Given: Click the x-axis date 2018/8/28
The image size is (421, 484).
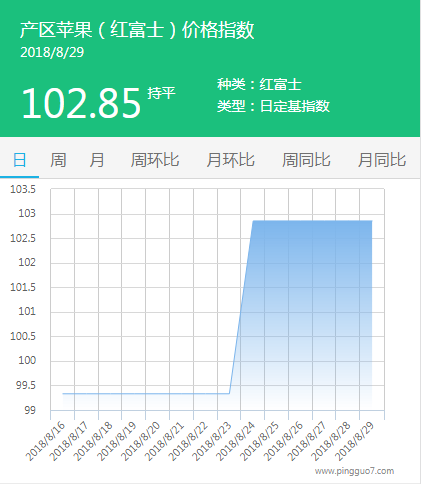Looking at the screenshot, I should [x=331, y=441].
